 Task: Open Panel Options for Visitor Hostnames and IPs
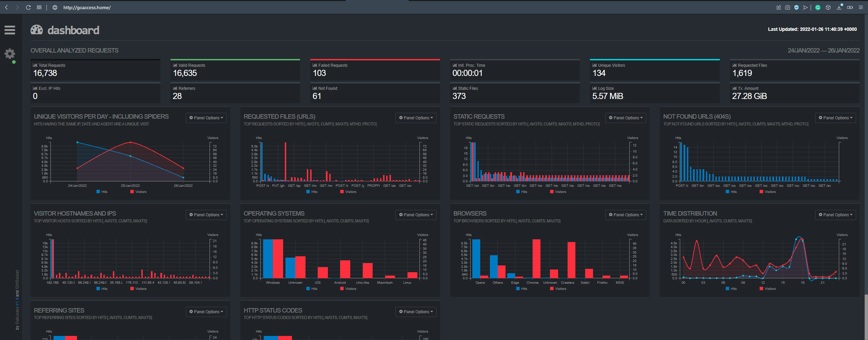pyautogui.click(x=206, y=215)
